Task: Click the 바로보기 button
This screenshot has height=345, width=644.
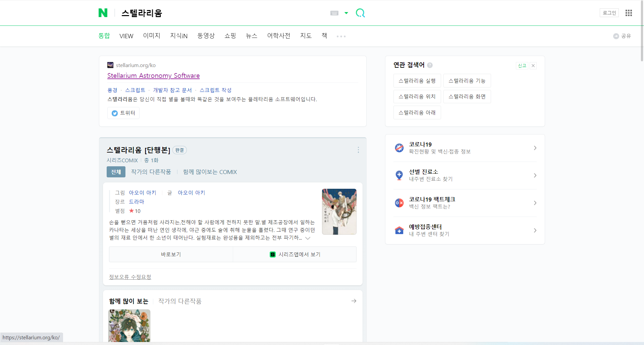Action: [171, 254]
